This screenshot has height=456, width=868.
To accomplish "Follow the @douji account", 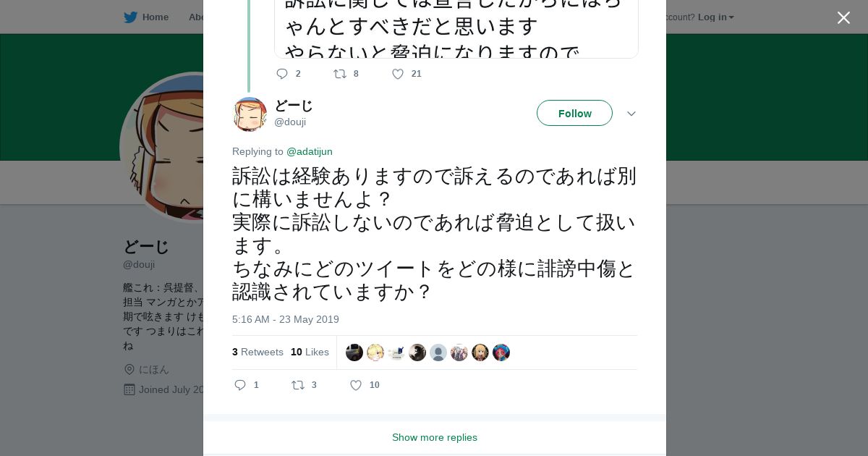I will coord(574,114).
